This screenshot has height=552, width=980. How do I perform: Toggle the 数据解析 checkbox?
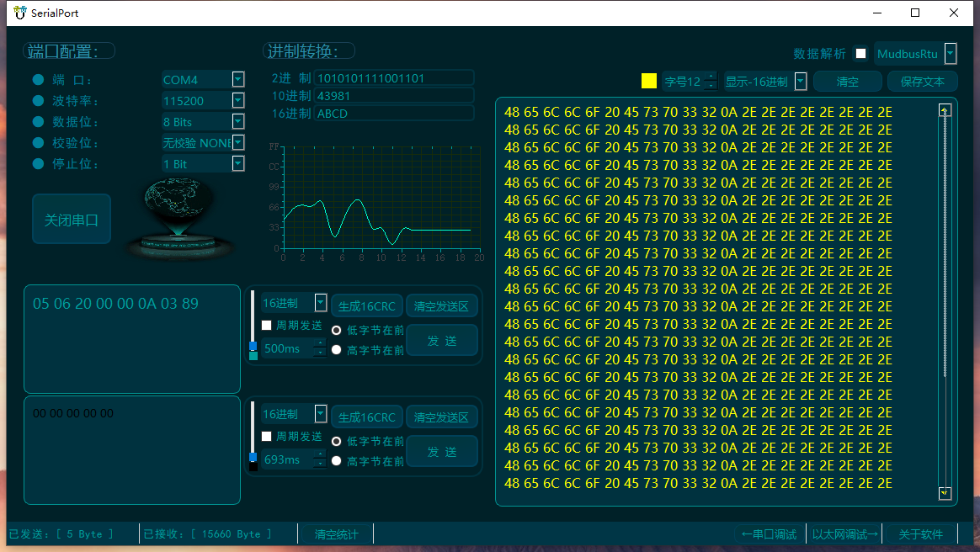(860, 54)
